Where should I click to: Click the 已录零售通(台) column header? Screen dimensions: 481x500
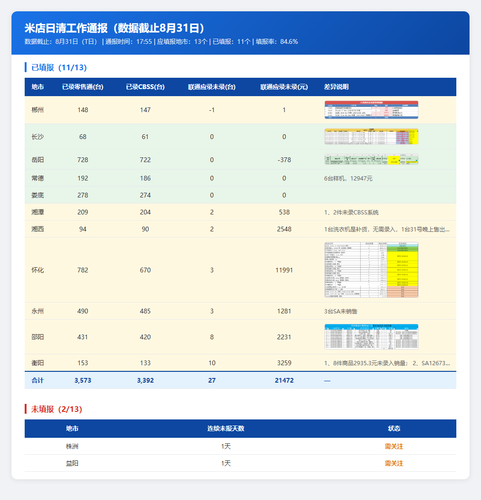[x=83, y=87]
